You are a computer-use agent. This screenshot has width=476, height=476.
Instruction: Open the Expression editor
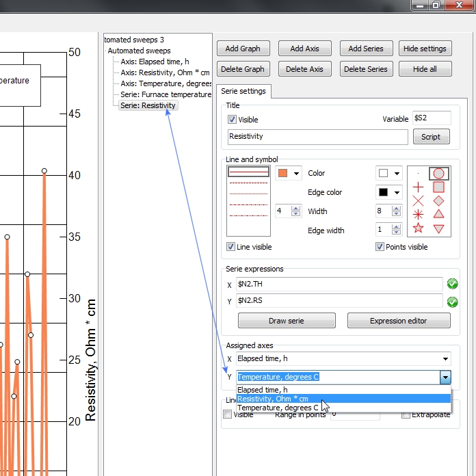[x=399, y=321]
